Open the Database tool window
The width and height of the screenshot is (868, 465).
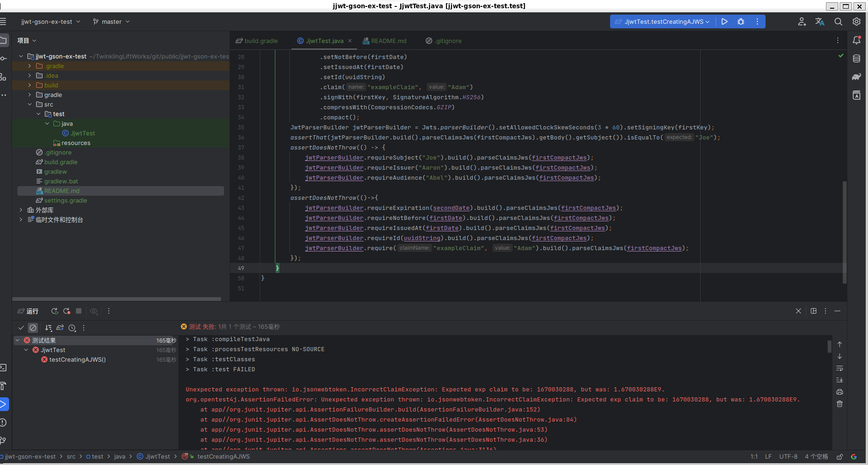(x=857, y=59)
